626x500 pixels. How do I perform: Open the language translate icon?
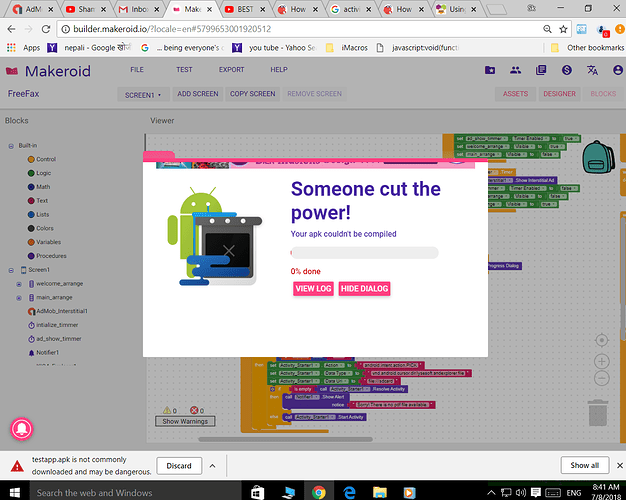(592, 71)
